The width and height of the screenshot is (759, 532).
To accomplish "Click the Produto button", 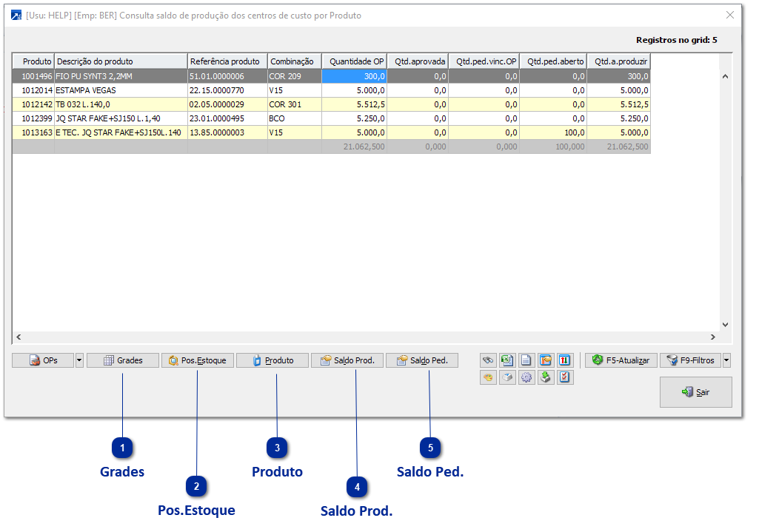I will [x=272, y=360].
